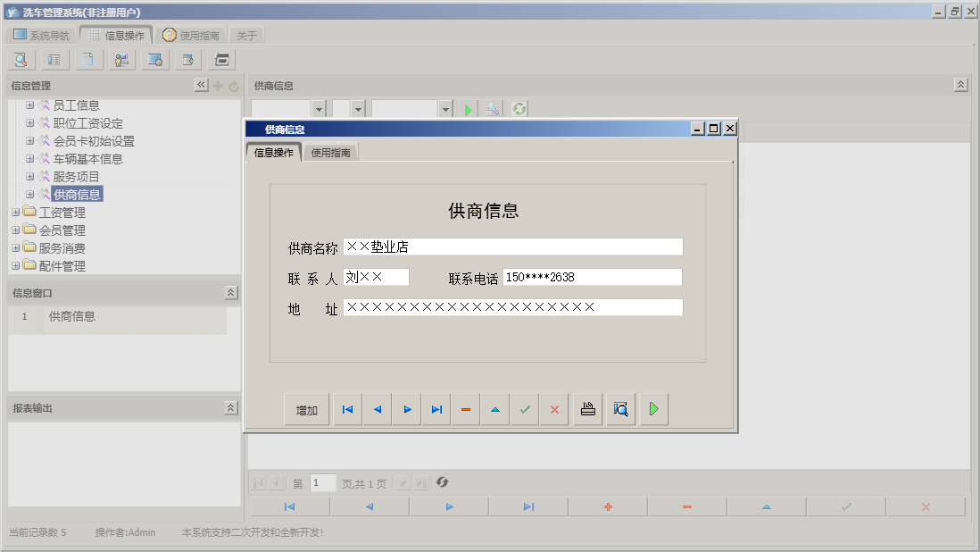
Task: Expand the 职位工资设定 tree node
Action: click(29, 123)
